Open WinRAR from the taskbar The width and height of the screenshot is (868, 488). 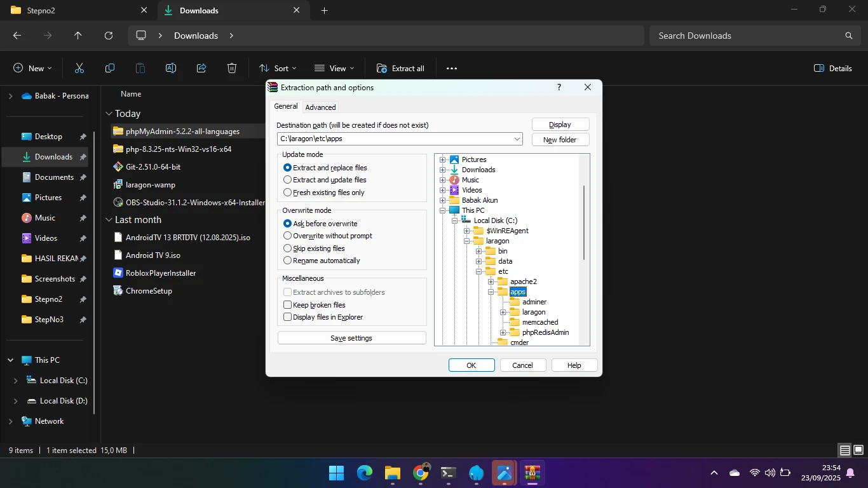(x=532, y=473)
